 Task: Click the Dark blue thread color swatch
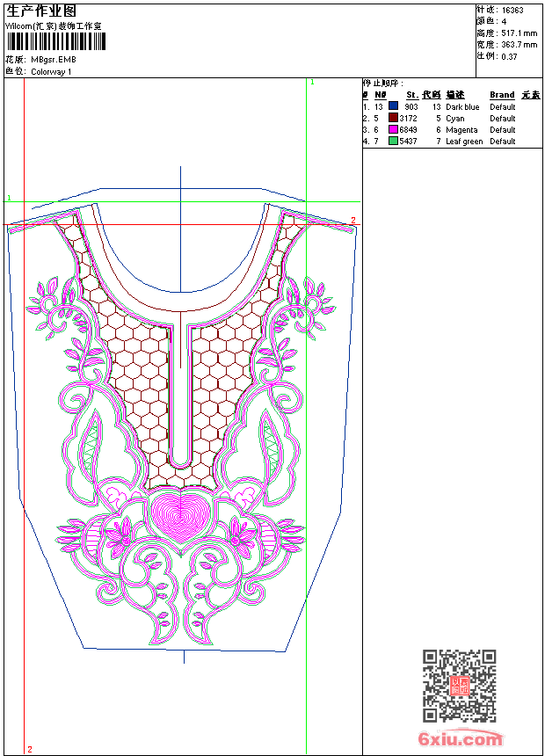[393, 106]
